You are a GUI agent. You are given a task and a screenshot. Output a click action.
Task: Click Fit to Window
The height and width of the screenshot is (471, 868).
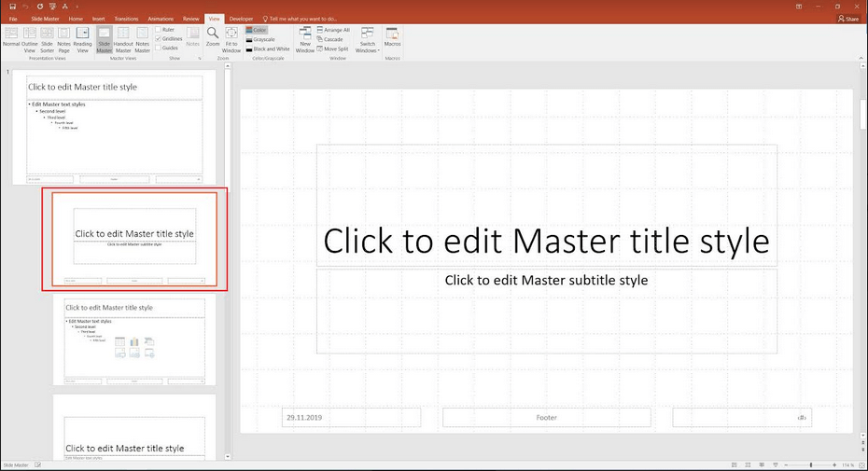(x=231, y=39)
